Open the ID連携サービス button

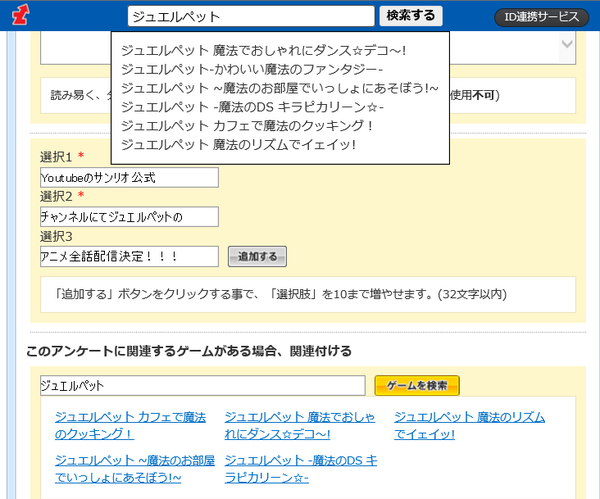[x=541, y=17]
